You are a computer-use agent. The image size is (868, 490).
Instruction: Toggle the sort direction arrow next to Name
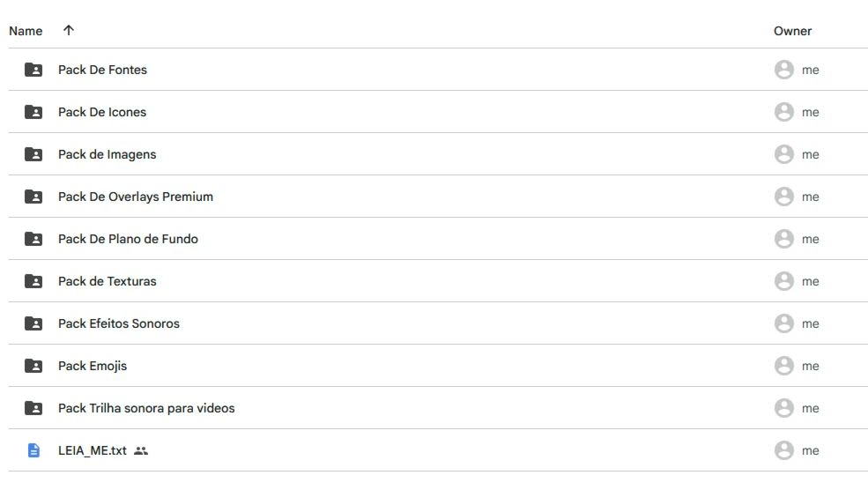point(68,30)
